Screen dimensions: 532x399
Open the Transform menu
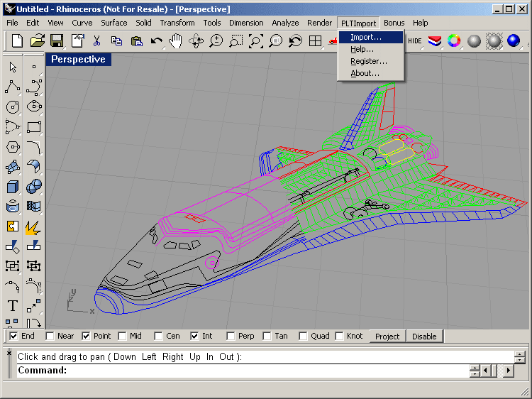coord(177,23)
